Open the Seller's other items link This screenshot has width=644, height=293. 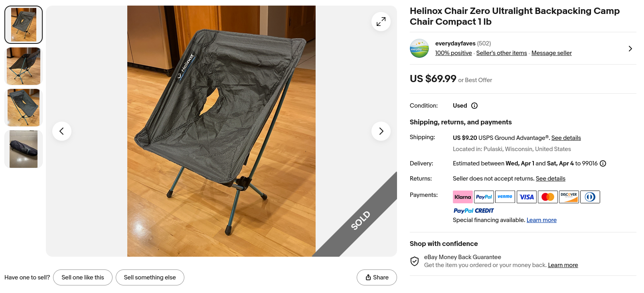[x=501, y=53]
